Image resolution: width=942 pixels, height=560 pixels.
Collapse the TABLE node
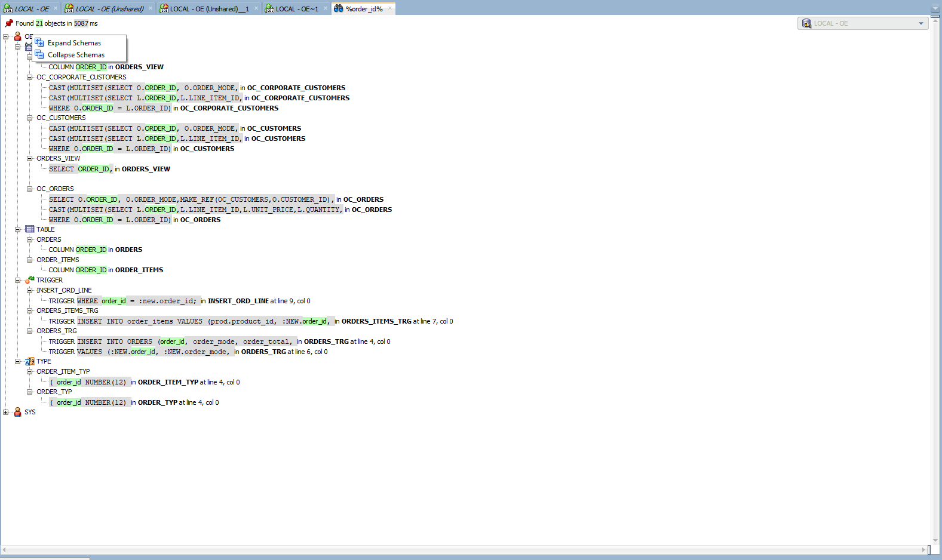[17, 229]
